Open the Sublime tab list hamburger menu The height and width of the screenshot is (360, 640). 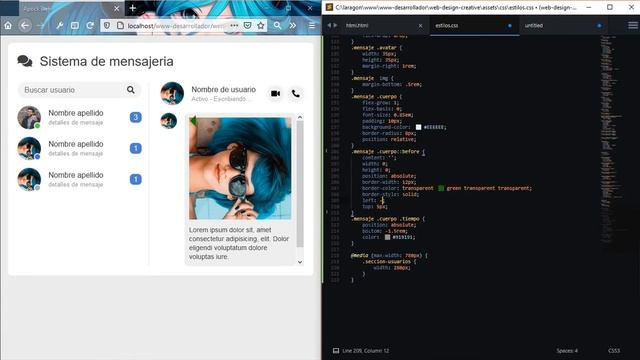click(x=633, y=25)
